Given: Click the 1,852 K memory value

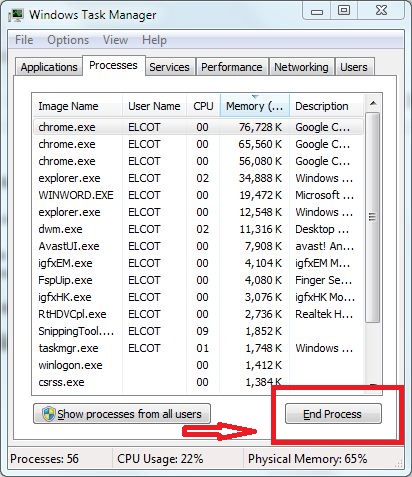Looking at the screenshot, I should [x=263, y=331].
